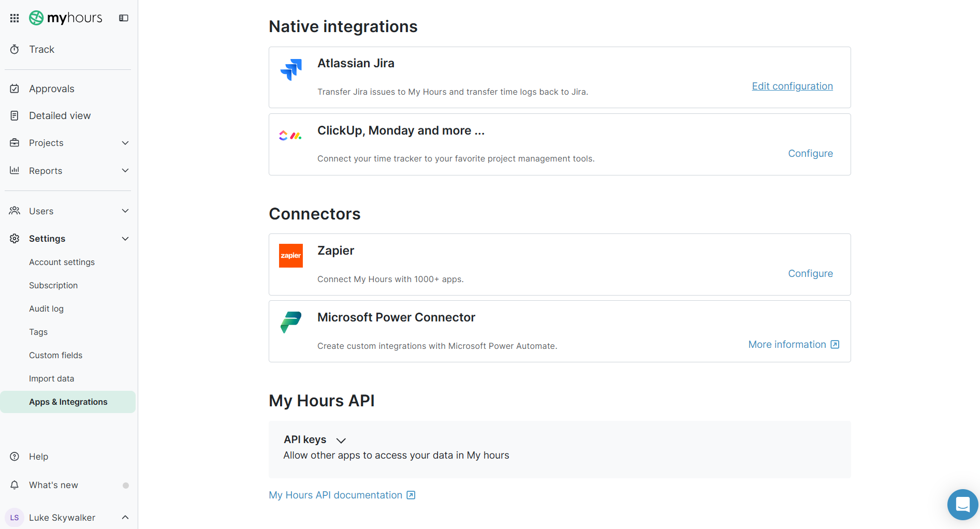This screenshot has height=529, width=980.
Task: Click the Track stopwatch icon
Action: pos(14,49)
